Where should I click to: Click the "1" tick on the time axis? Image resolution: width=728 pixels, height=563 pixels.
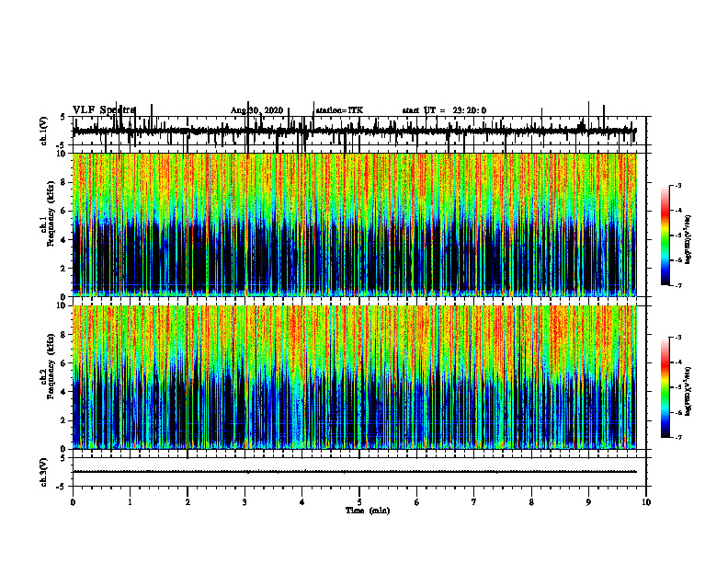coord(130,502)
